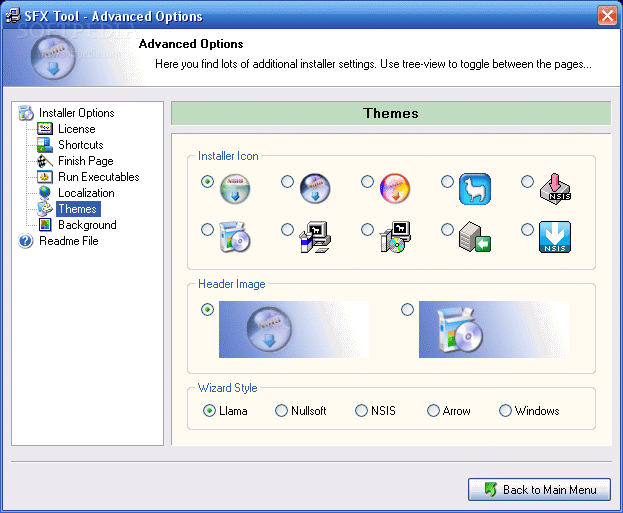This screenshot has width=623, height=513.
Task: Select the software box with CD icon
Action: 235,237
